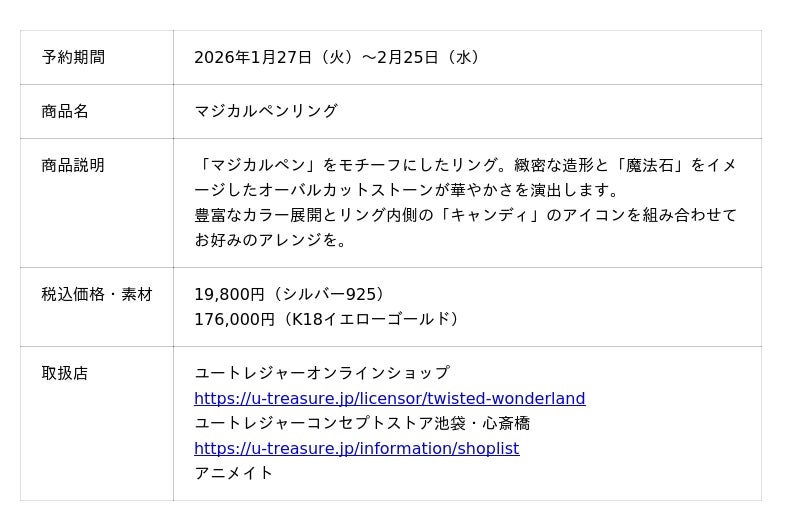Open the twisted-wonderland online shop link
800x531 pixels.
pos(389,398)
